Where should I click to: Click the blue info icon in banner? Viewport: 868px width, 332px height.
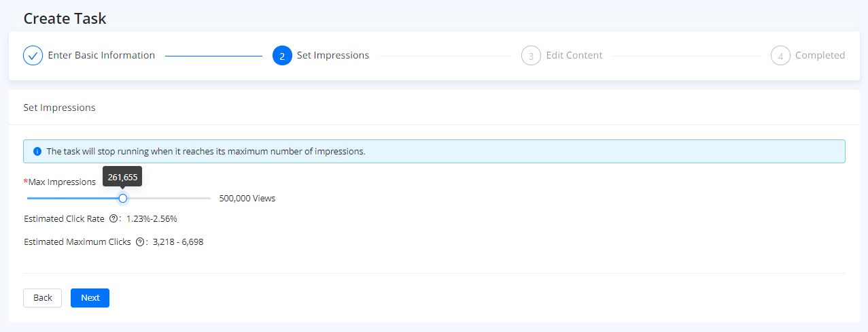(37, 151)
